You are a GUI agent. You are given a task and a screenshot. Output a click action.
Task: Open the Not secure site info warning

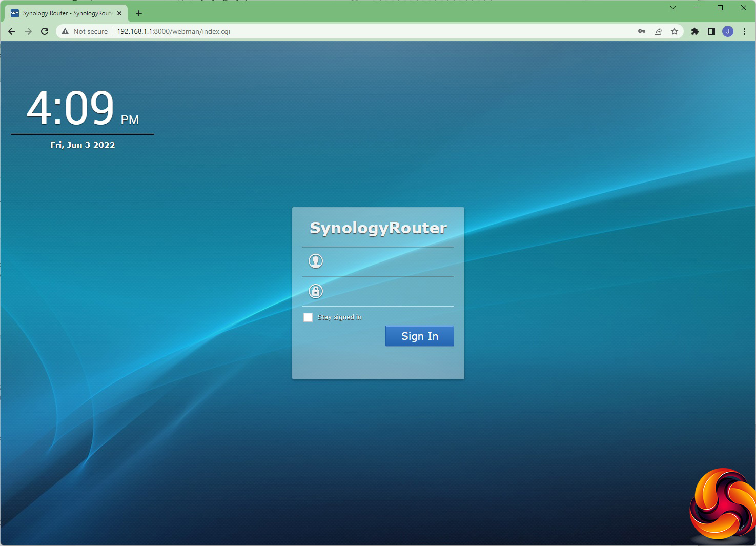(x=85, y=31)
